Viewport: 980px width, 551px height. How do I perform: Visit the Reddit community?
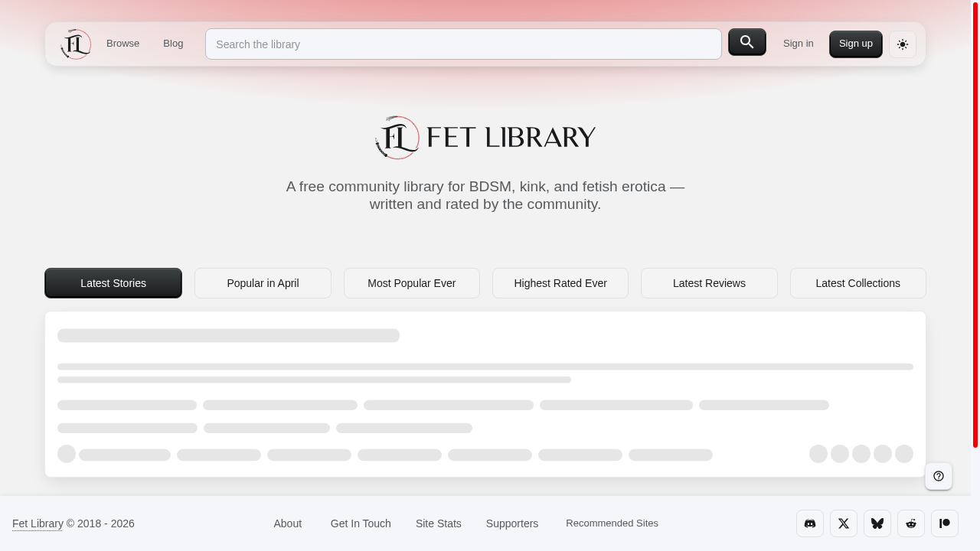tap(911, 523)
